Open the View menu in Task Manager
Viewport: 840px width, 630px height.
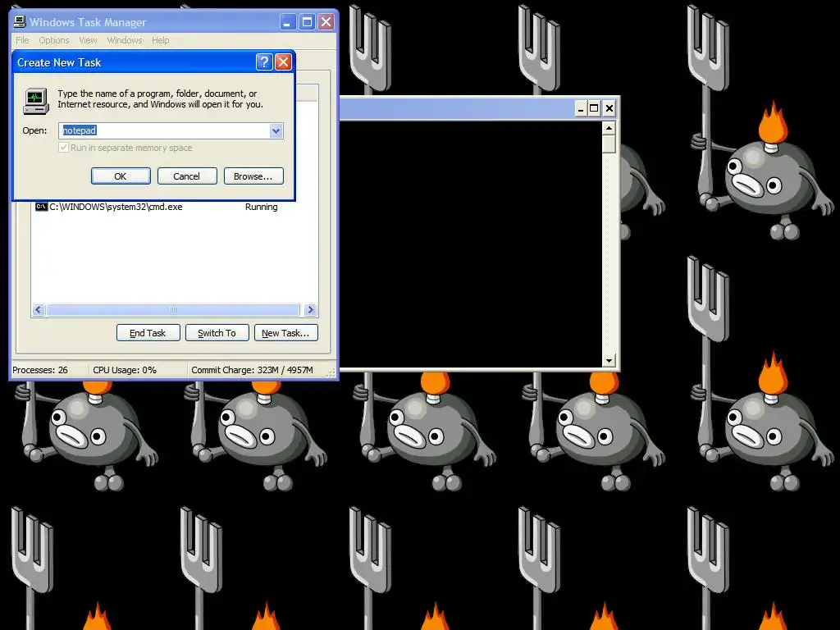tap(88, 40)
